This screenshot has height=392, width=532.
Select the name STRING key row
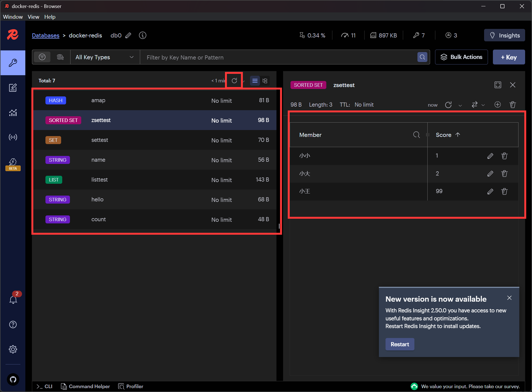tap(155, 160)
